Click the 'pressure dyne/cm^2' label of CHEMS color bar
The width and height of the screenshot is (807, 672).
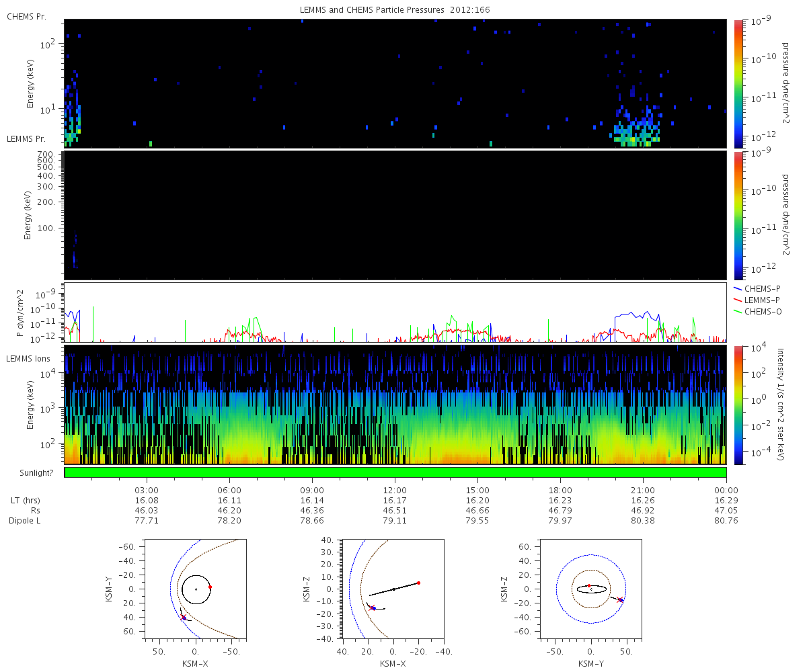point(785,83)
